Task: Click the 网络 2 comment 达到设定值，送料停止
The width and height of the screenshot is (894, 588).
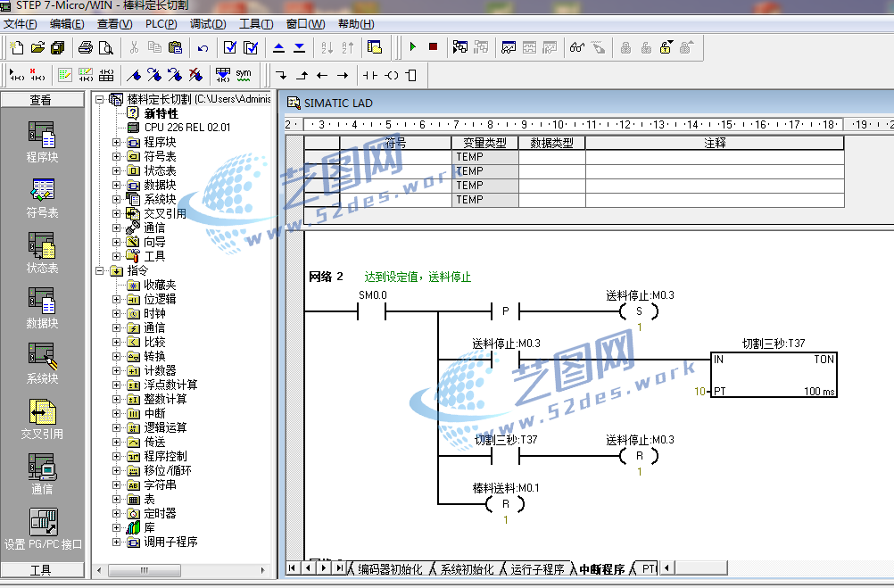Action: tap(418, 277)
